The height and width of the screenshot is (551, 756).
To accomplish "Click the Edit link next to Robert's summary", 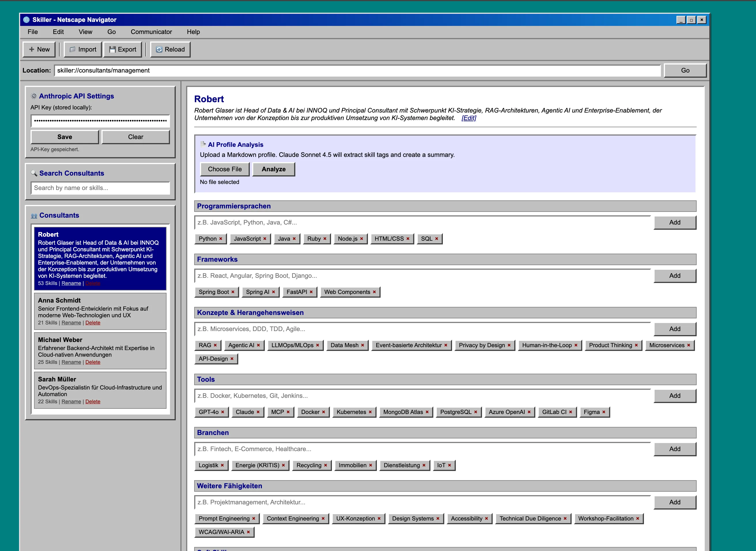I will pos(469,118).
